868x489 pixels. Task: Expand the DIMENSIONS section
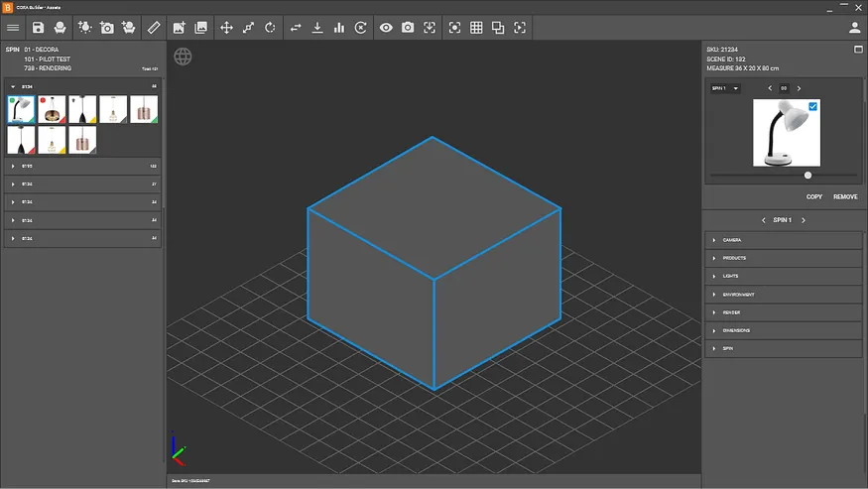pyautogui.click(x=784, y=330)
